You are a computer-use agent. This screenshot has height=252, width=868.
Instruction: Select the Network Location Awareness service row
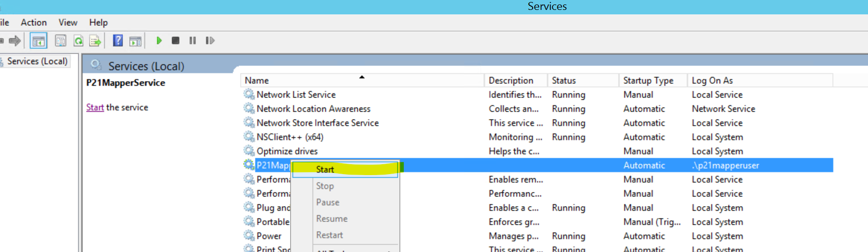click(313, 109)
